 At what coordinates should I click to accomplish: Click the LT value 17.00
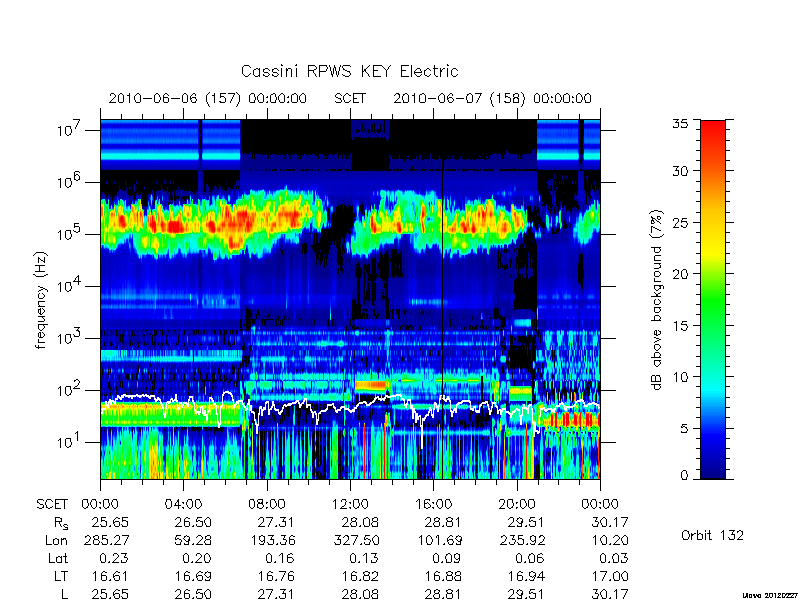pos(610,576)
